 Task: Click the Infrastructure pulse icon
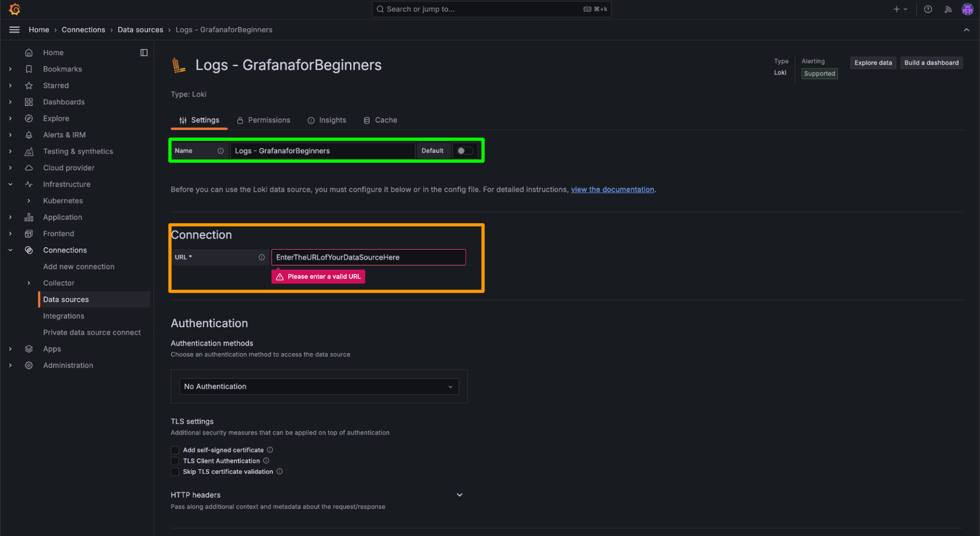29,184
